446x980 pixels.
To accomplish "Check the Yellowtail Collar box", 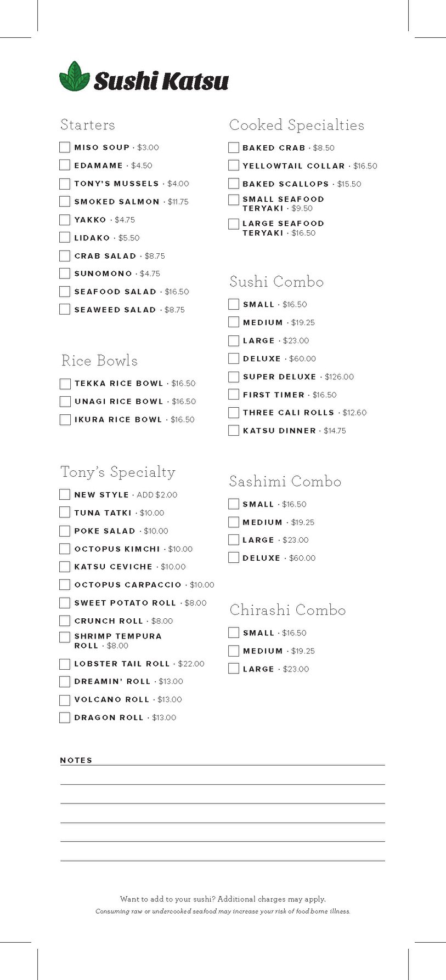I will tap(234, 166).
